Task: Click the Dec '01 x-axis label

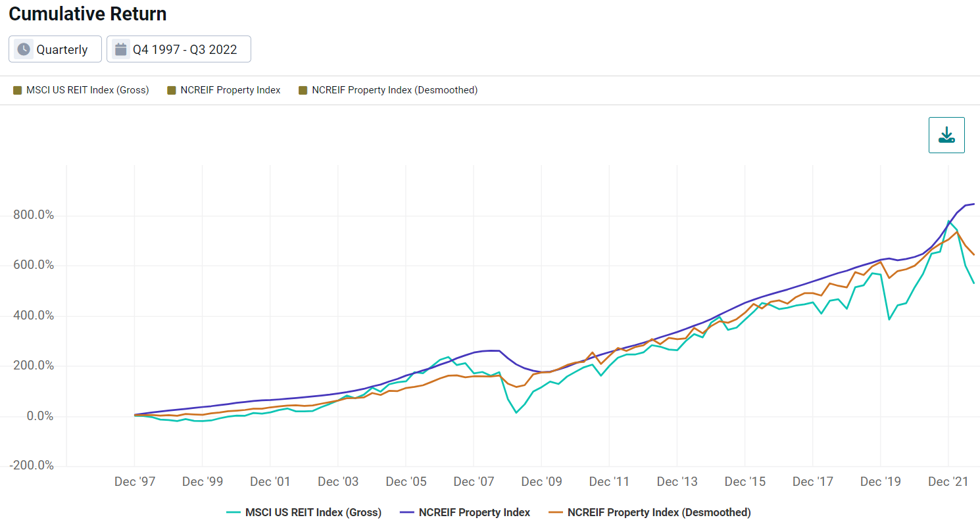Action: 270,482
